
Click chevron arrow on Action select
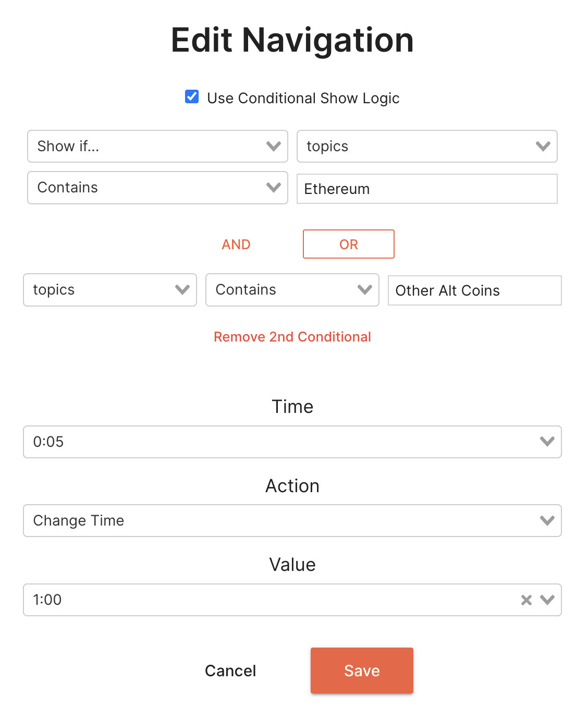click(x=547, y=520)
